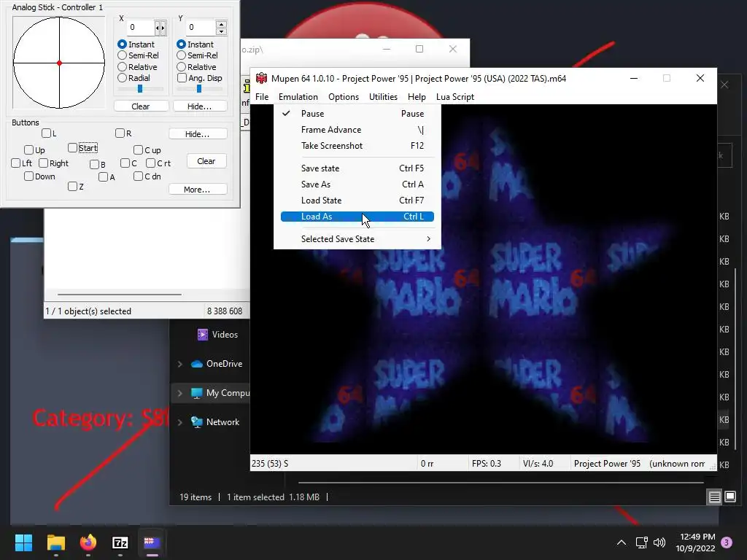The width and height of the screenshot is (747, 560).
Task: Choose Take Screenshot menu entry
Action: (357, 146)
